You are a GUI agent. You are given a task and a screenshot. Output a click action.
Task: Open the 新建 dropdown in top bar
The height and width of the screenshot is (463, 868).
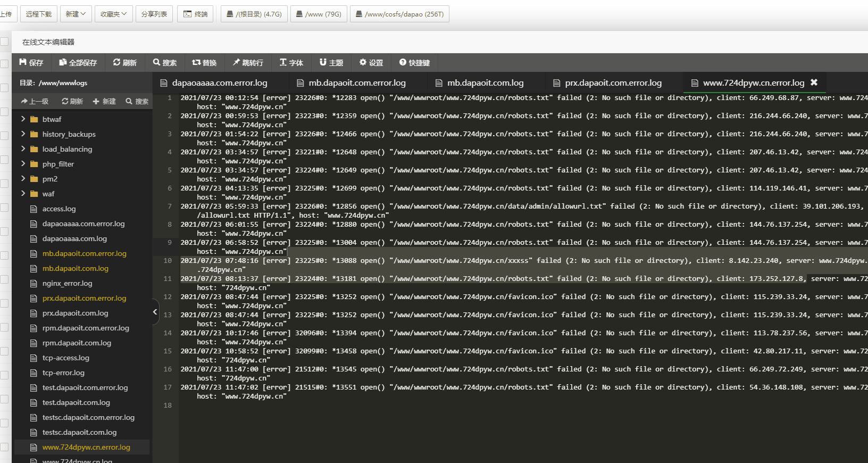(76, 14)
